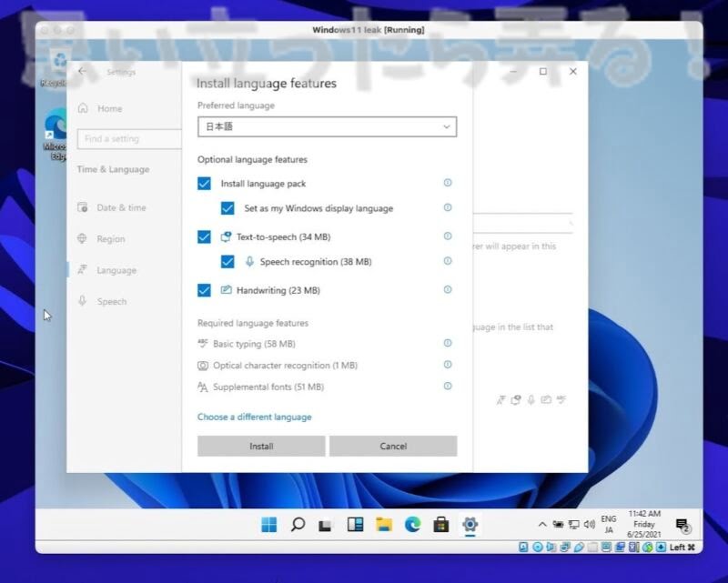Toggle Speech recognition (38 MB) checkbox
The image size is (728, 583).
pos(227,261)
